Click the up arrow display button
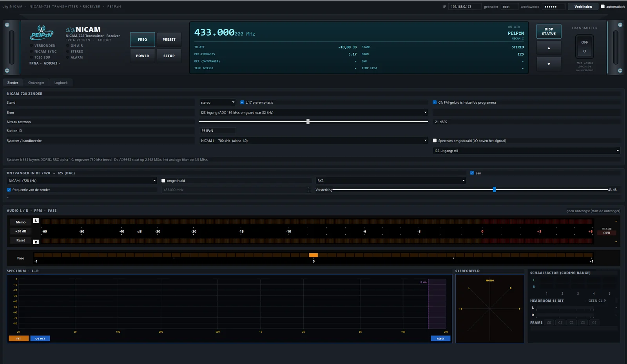Image resolution: width=627 pixels, height=364 pixels. [x=549, y=48]
